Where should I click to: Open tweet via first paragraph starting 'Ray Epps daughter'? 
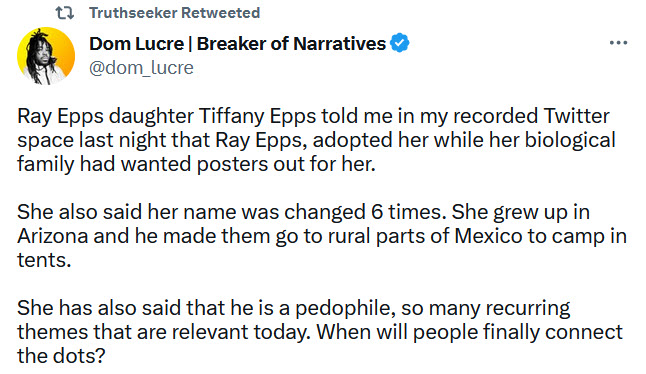(x=316, y=140)
